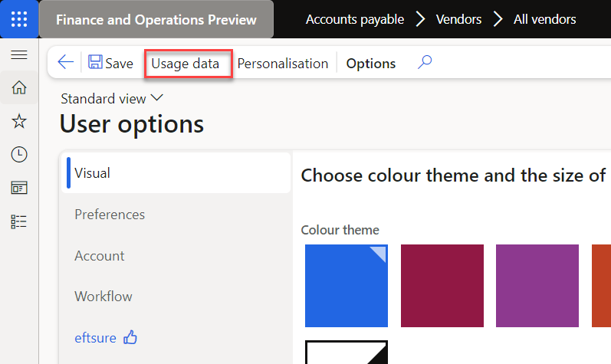Choose the crimson colour theme
Viewport: 611px width, 364px height.
pyautogui.click(x=442, y=286)
